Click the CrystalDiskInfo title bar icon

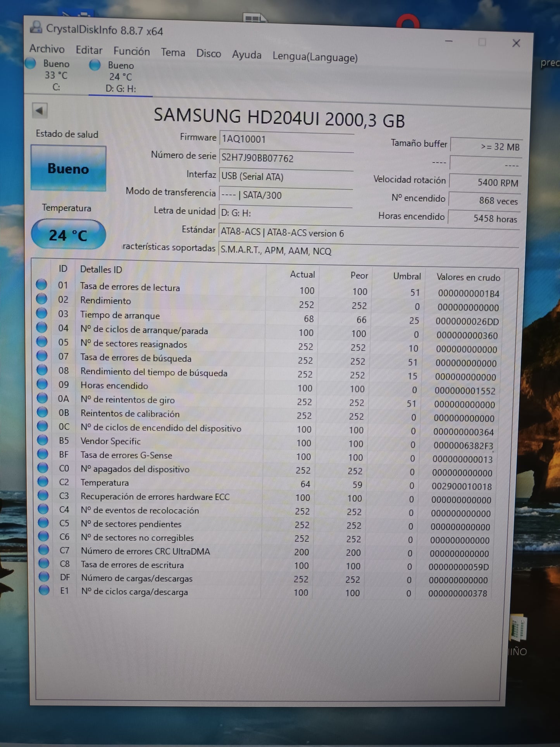click(36, 27)
